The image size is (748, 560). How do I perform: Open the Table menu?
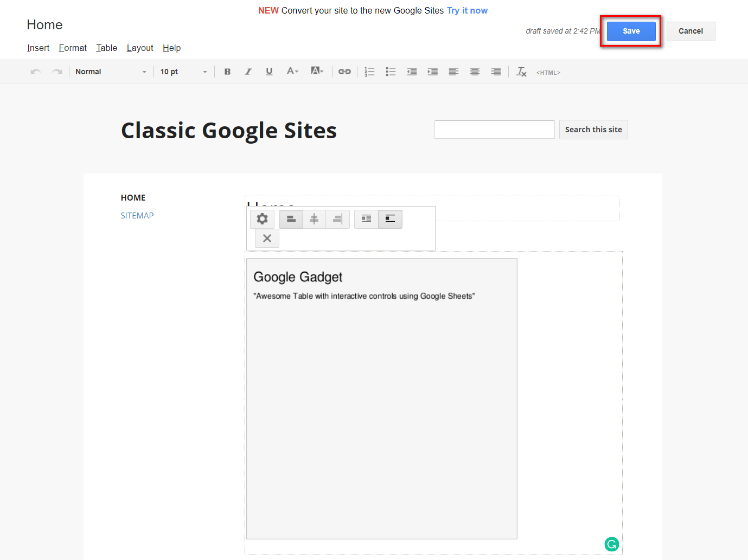[107, 48]
